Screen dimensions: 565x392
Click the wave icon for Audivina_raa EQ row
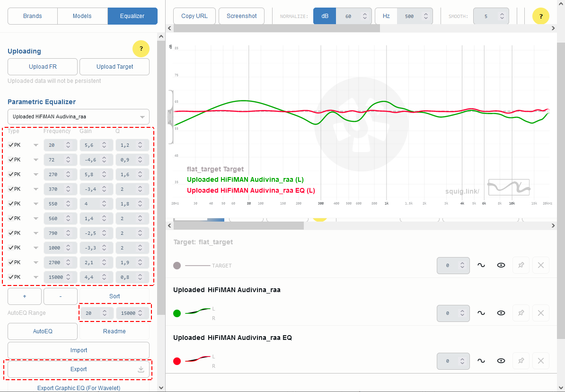[481, 361]
